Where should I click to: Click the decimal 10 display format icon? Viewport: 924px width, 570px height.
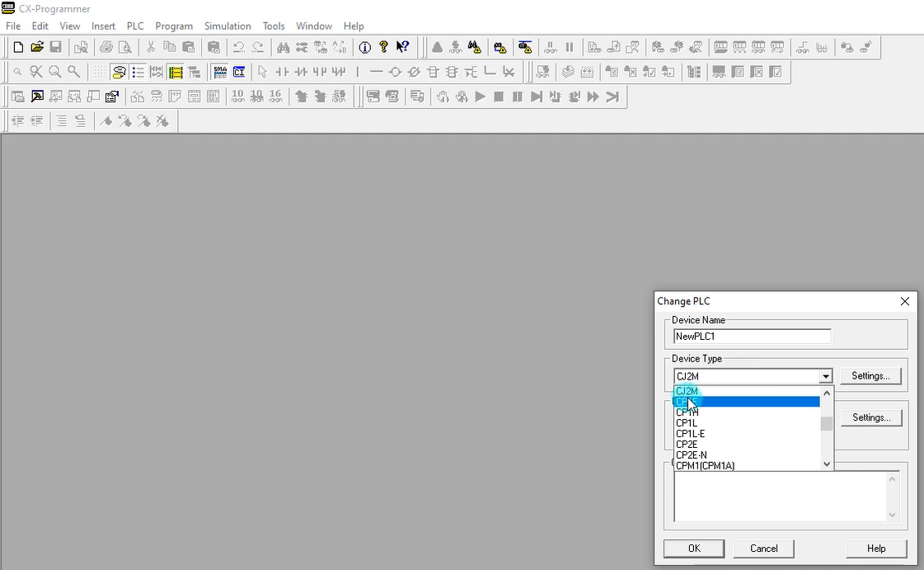[x=237, y=96]
